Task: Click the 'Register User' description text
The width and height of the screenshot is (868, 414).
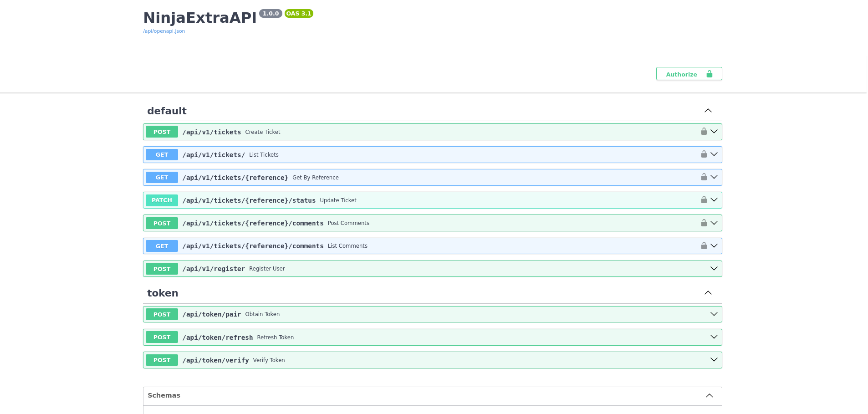Action: 267,269
